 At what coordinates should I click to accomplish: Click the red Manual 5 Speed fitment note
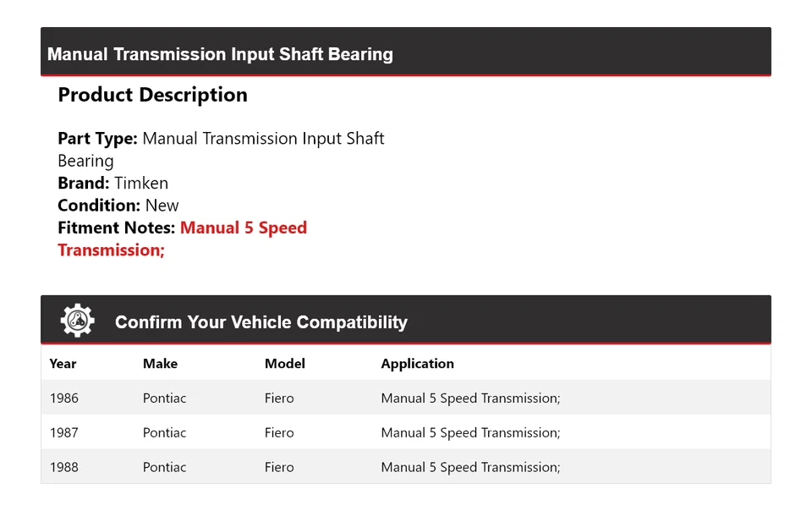click(183, 239)
